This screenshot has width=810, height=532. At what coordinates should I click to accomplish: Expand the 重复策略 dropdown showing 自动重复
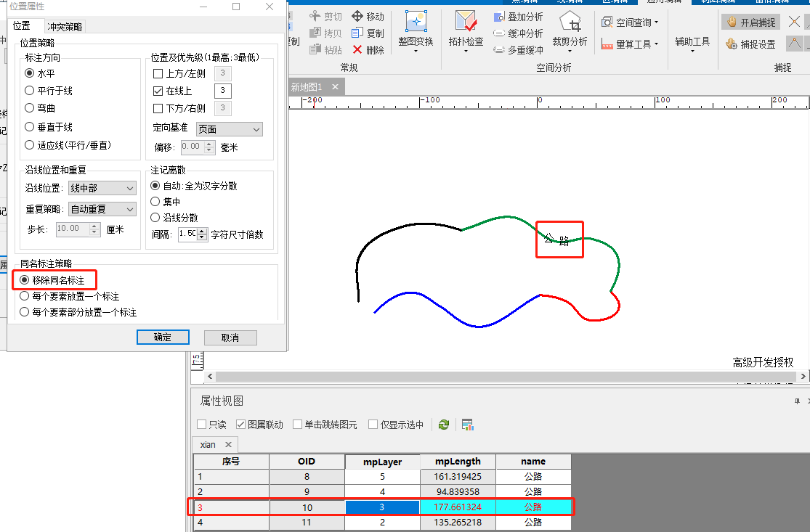tap(102, 209)
